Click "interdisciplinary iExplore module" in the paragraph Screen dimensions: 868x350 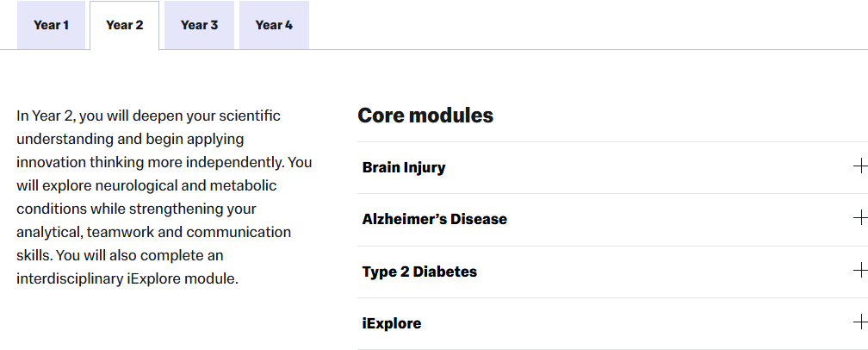pyautogui.click(x=127, y=278)
